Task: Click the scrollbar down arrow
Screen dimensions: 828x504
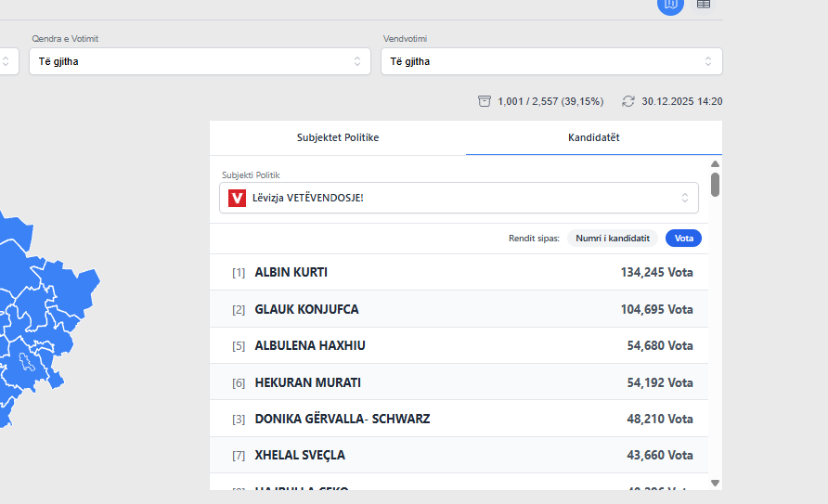Action: pos(715,483)
